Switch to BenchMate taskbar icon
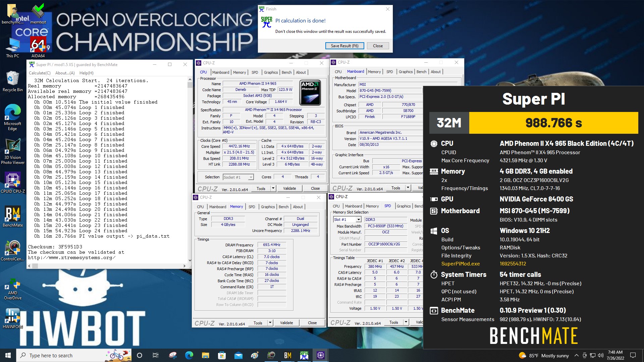The width and height of the screenshot is (644, 362). [287, 355]
